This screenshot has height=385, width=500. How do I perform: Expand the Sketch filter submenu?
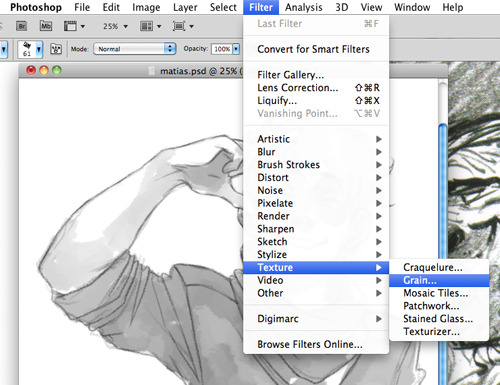316,242
